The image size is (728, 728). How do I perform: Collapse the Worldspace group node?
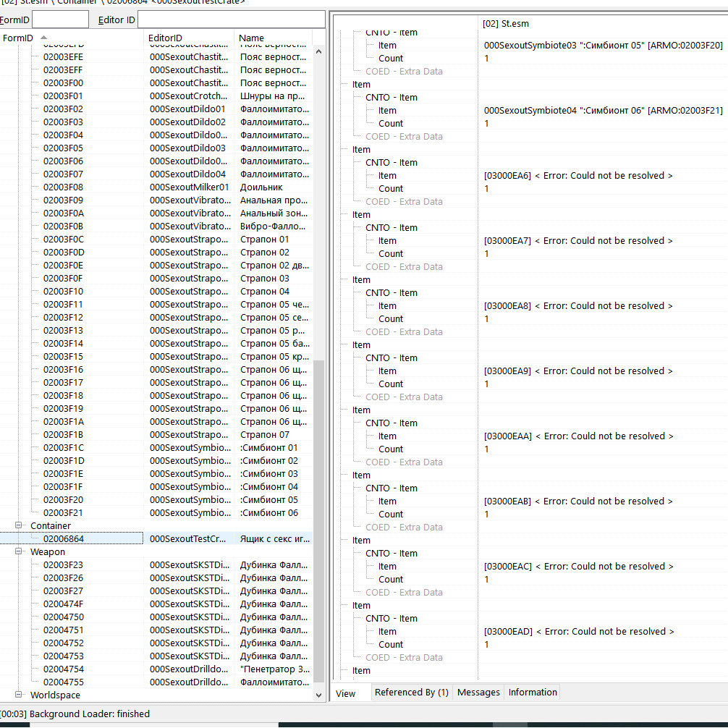20,695
